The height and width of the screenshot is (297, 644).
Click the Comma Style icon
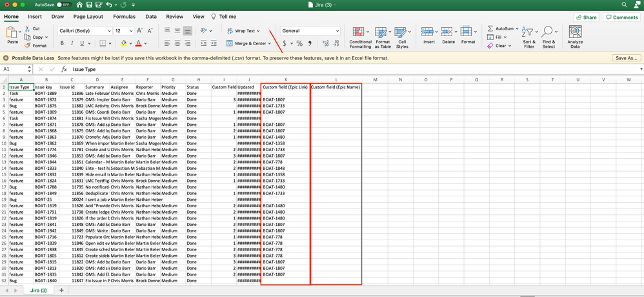[310, 43]
